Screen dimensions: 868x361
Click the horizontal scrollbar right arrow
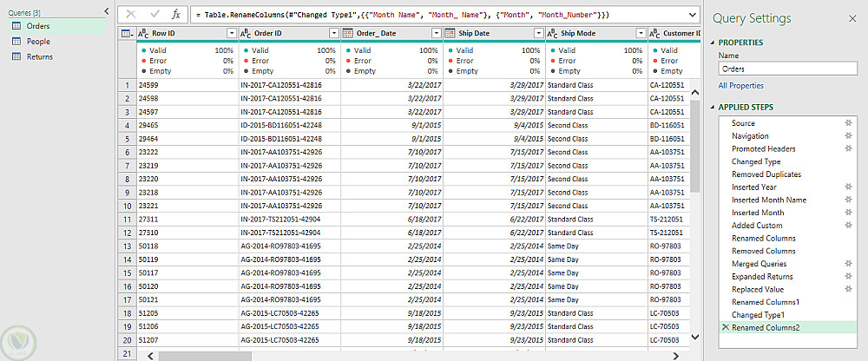[675, 356]
